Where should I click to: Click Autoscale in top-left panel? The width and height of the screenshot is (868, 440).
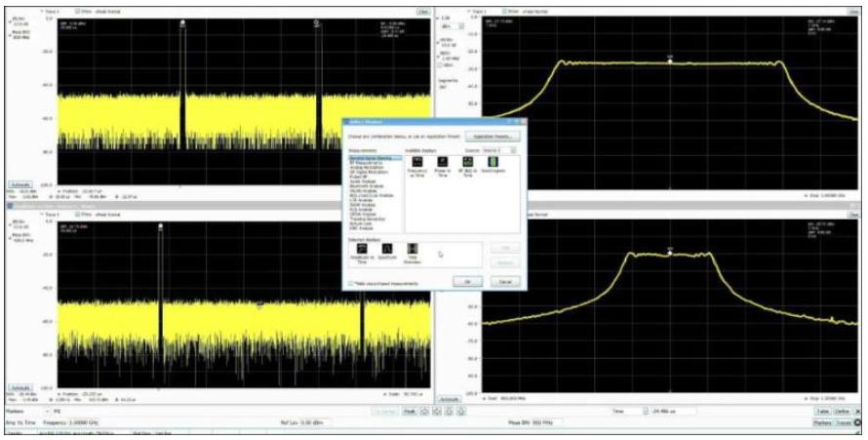pos(20,184)
